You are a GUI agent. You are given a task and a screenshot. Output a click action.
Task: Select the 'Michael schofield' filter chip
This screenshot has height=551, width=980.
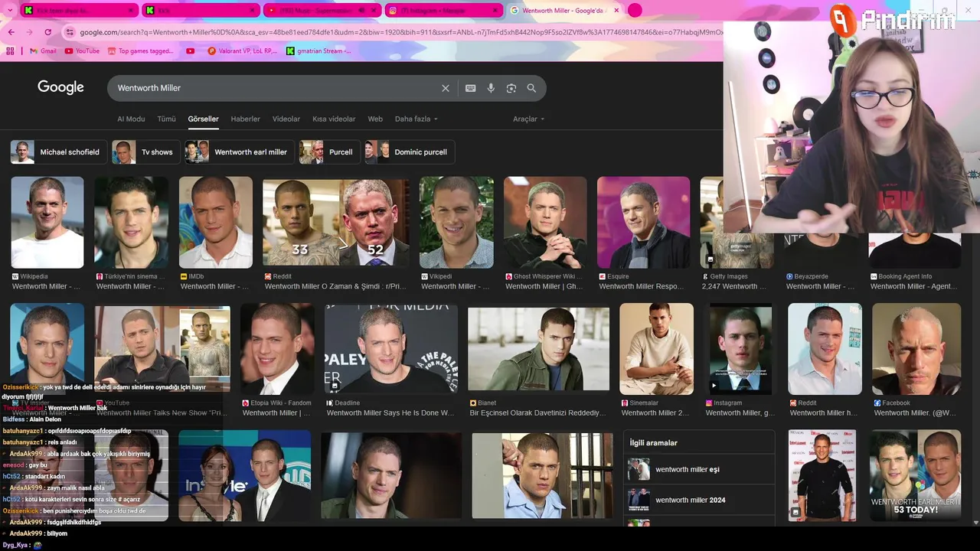57,152
